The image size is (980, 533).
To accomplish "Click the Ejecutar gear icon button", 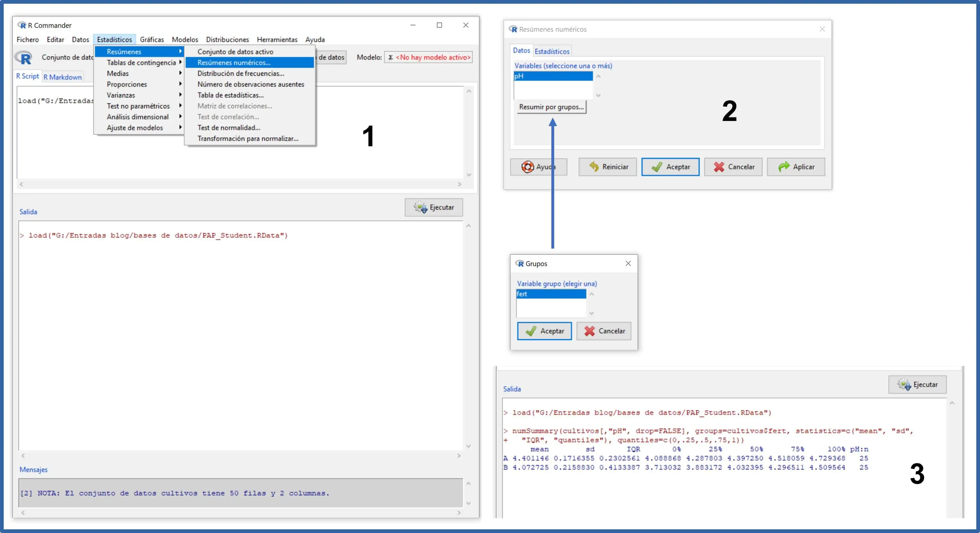I will coord(434,207).
